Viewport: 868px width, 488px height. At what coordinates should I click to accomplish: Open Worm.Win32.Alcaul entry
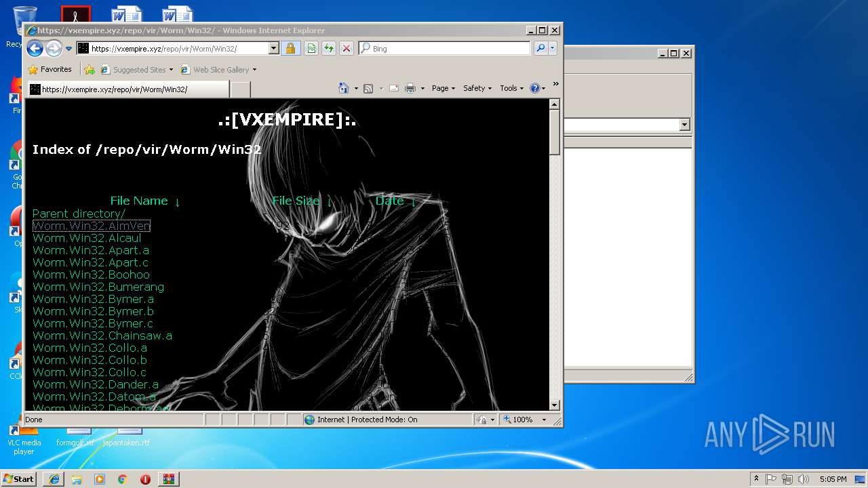(x=87, y=238)
